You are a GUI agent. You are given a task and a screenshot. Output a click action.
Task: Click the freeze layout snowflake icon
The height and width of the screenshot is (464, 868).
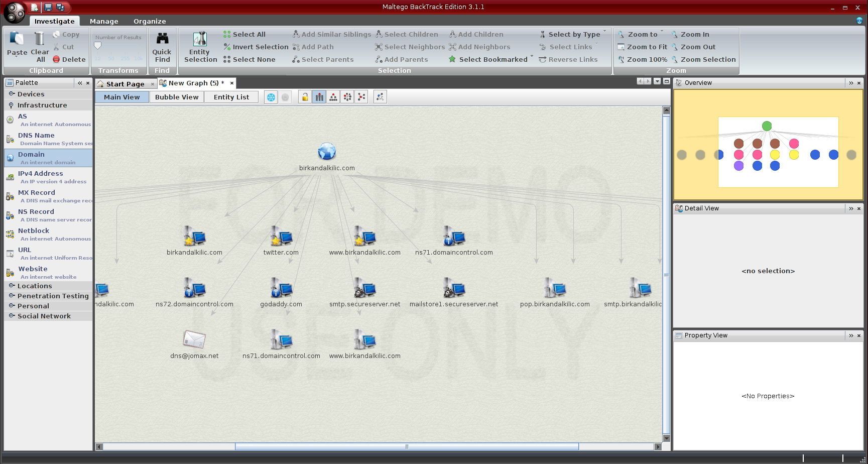271,97
